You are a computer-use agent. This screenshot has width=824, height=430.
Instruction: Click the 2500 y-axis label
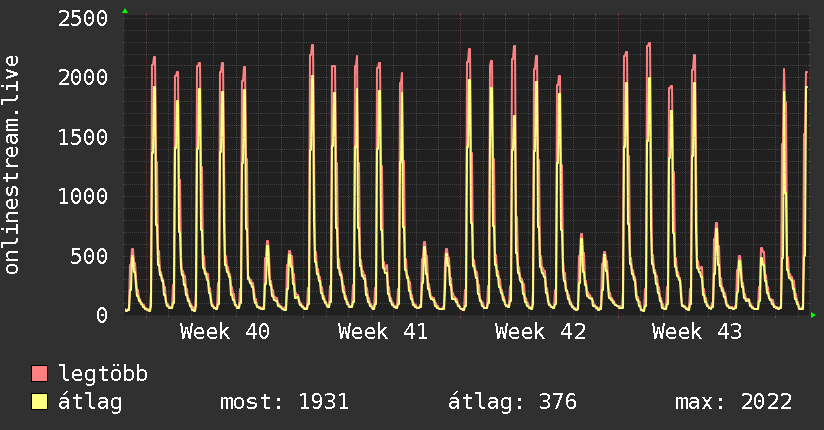point(83,19)
